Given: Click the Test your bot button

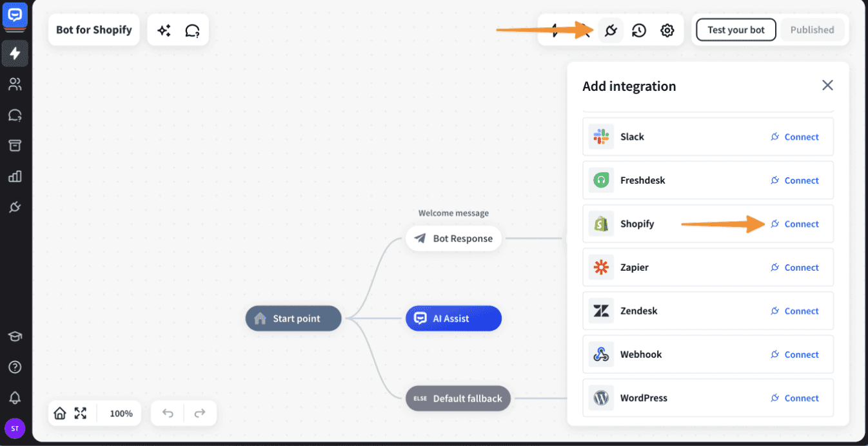Looking at the screenshot, I should [x=736, y=30].
